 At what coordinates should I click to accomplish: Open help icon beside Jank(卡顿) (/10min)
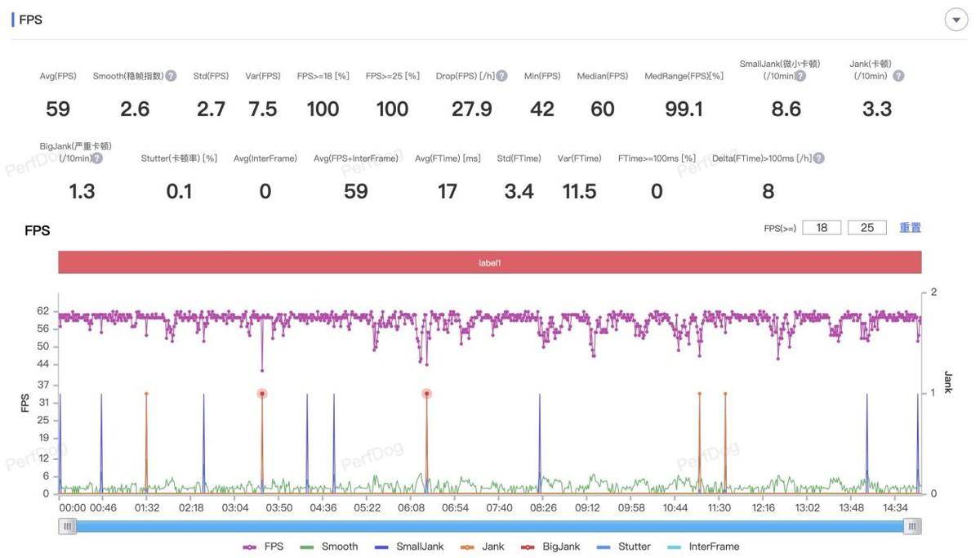click(x=898, y=76)
